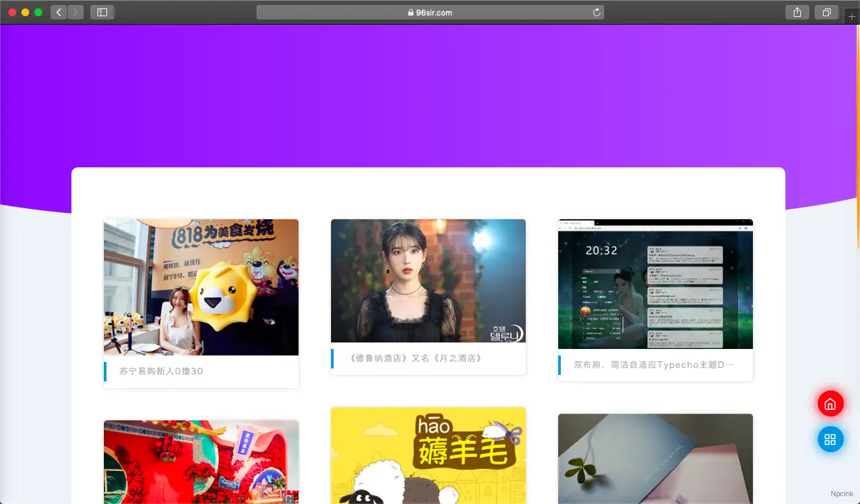Reload the page with the refresh icon
Screen dimensions: 860x504
tap(596, 12)
